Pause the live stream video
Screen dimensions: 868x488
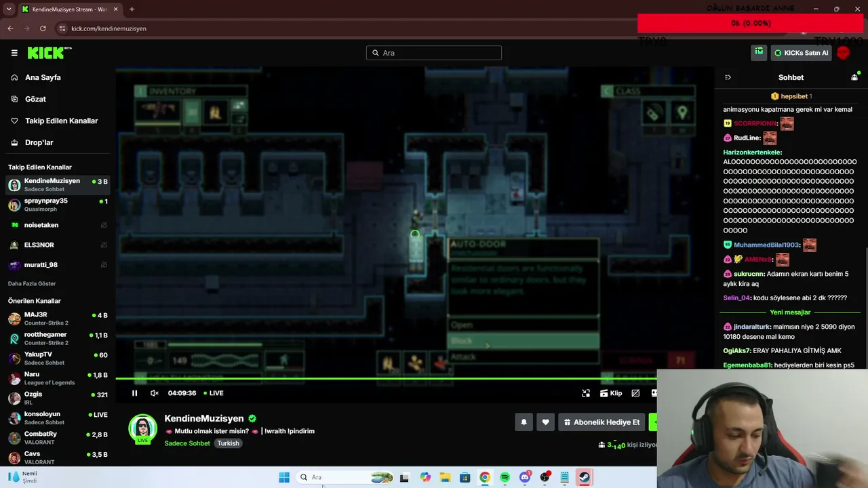pos(134,393)
